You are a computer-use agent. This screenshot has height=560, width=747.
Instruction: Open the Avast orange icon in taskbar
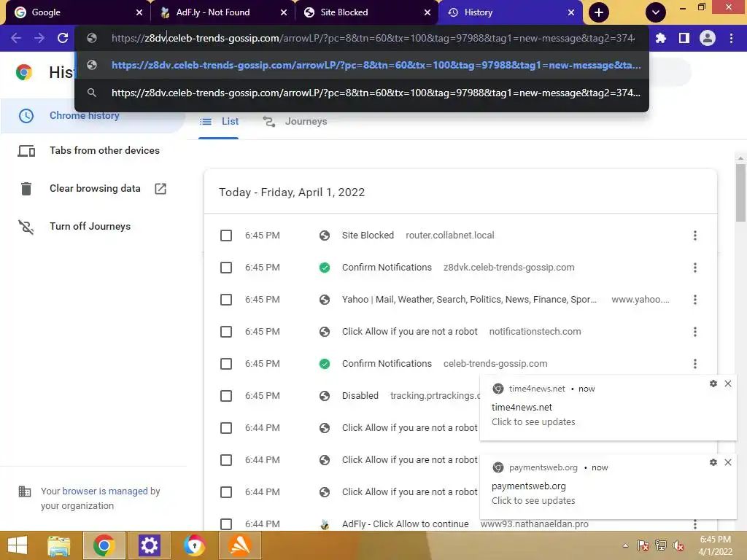click(240, 545)
